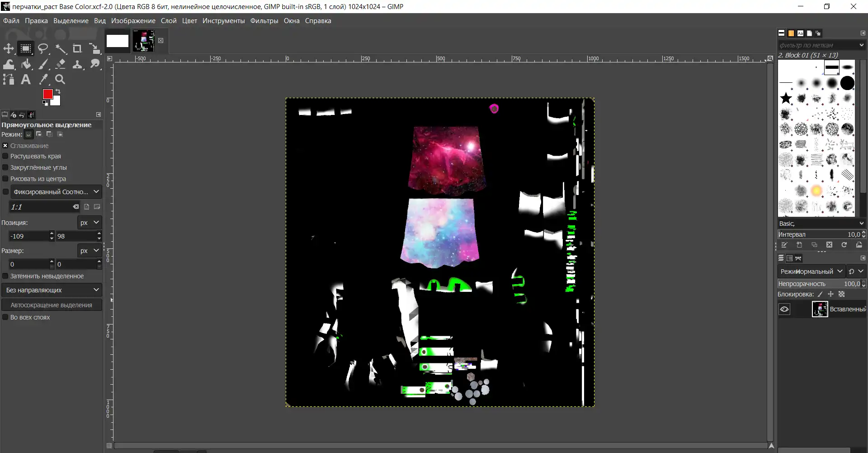Toggle visibility of the 'Вставленный' layer
This screenshot has height=453, width=868.
click(784, 310)
